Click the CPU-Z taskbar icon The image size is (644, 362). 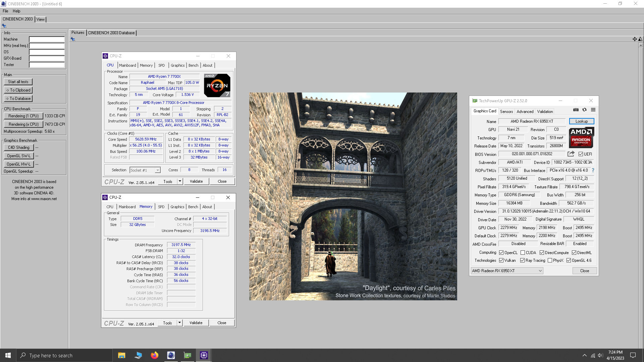point(204,355)
